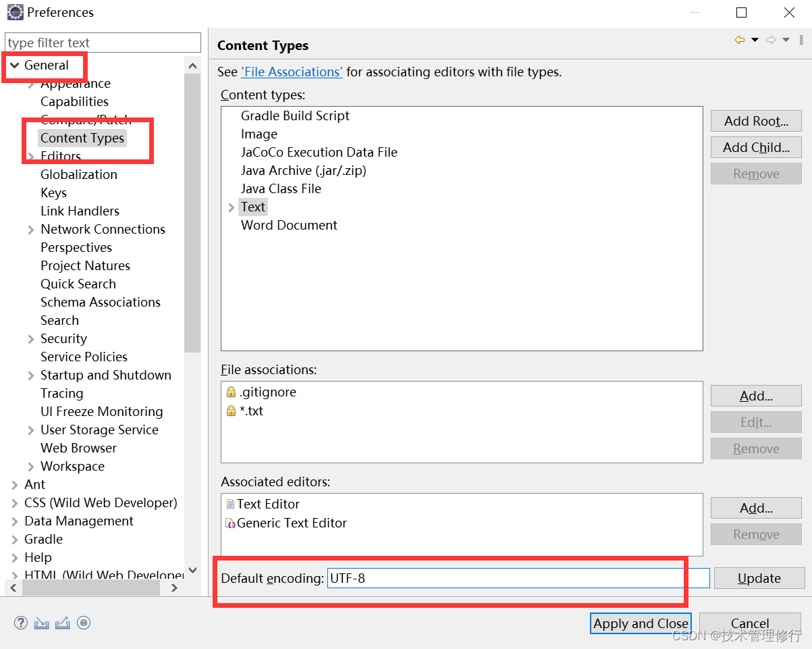Image resolution: width=812 pixels, height=649 pixels.
Task: Select Word Document content type
Action: pos(289,225)
